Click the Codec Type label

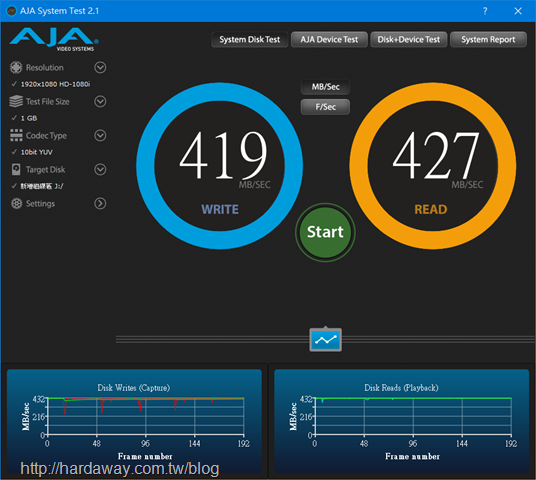click(46, 136)
